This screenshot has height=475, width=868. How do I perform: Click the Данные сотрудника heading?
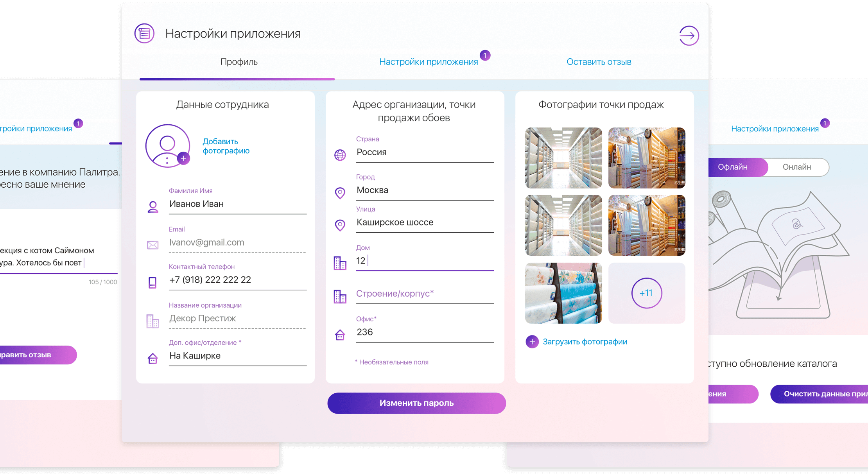[x=222, y=104]
